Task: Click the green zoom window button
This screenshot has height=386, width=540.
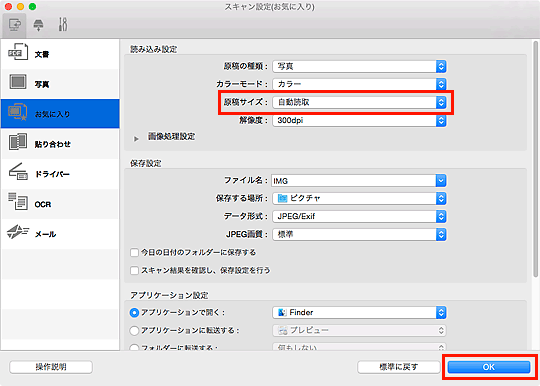Action: (32, 7)
